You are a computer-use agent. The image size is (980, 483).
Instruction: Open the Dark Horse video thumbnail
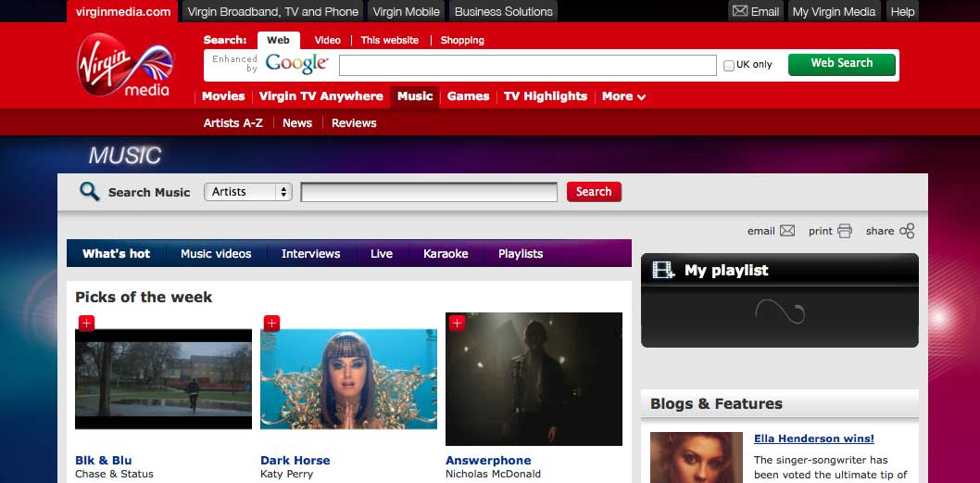pyautogui.click(x=349, y=379)
